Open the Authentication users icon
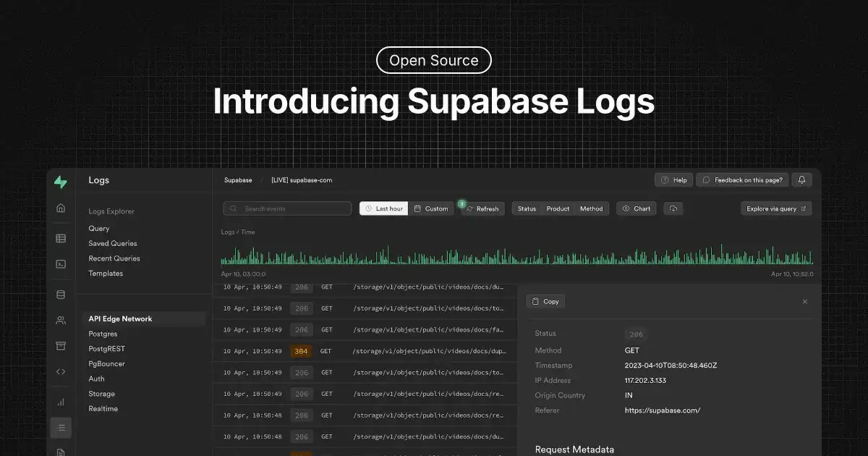The width and height of the screenshot is (868, 456). pos(61,320)
